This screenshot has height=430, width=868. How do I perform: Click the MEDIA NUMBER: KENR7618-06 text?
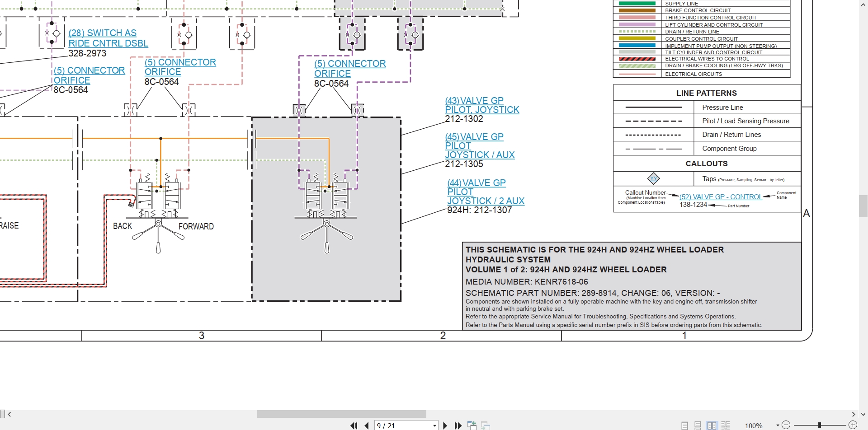[527, 282]
